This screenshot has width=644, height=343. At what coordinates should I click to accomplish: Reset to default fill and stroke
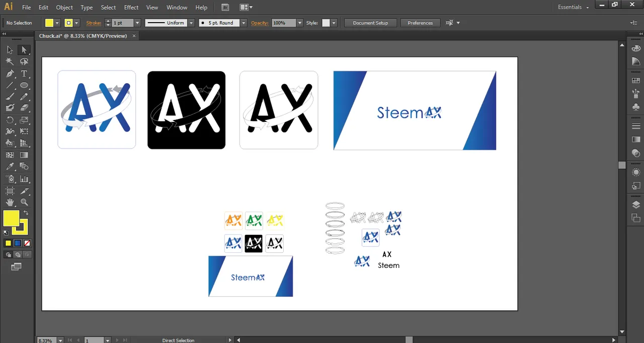6,232
